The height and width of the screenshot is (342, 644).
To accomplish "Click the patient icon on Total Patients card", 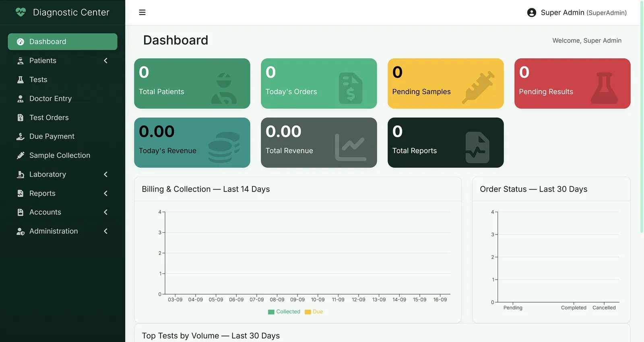I will point(224,88).
